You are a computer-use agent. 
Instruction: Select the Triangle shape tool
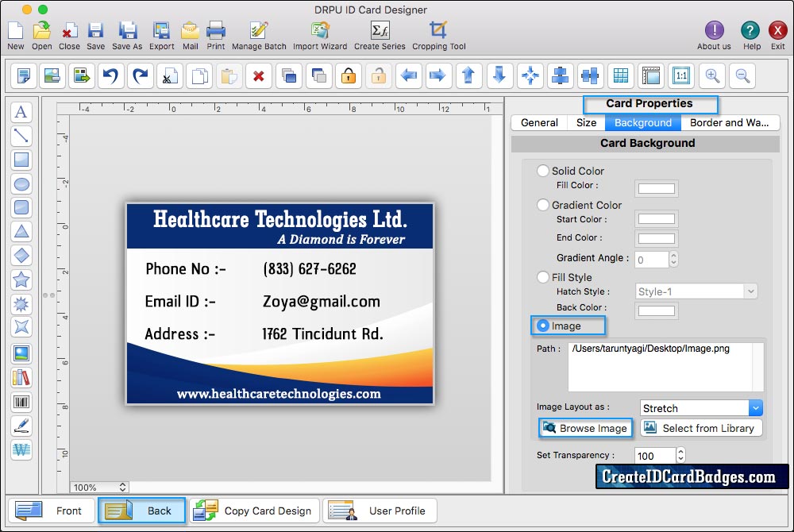[x=21, y=232]
